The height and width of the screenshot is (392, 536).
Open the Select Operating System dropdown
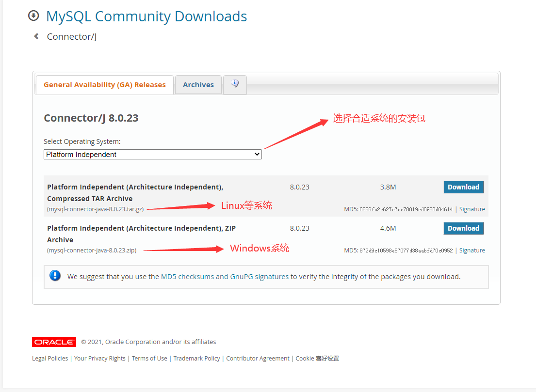click(153, 155)
